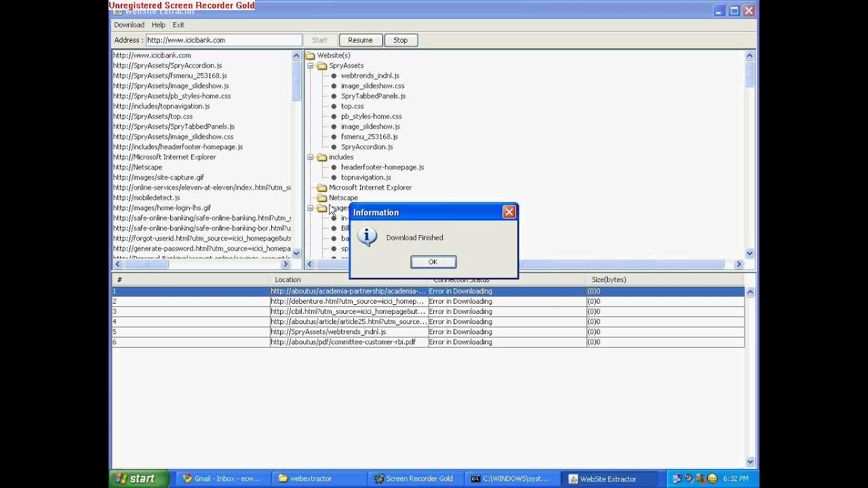Click bullet icon beside pb_styles-home.css in tree

pos(334,117)
